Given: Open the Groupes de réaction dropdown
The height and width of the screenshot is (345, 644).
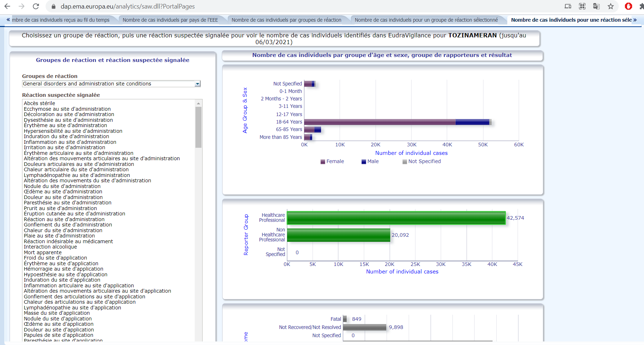Looking at the screenshot, I should (198, 84).
